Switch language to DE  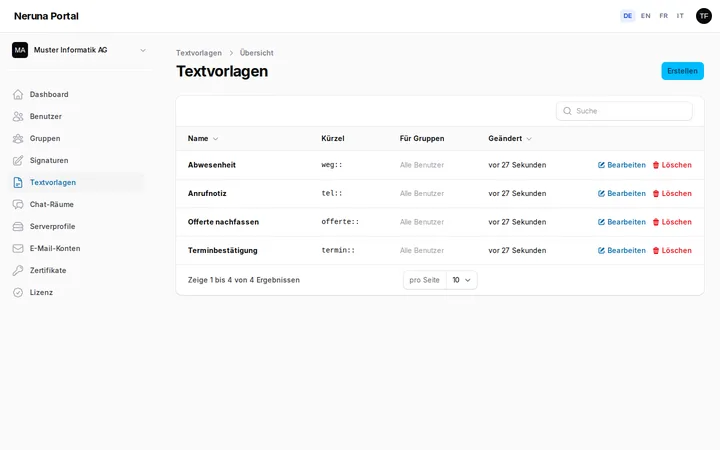pyautogui.click(x=627, y=16)
